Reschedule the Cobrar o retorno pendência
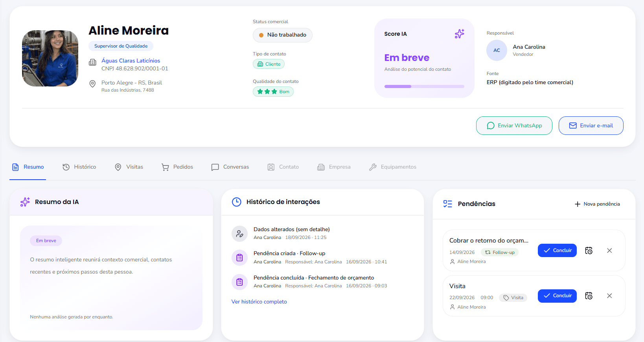 pos(589,250)
